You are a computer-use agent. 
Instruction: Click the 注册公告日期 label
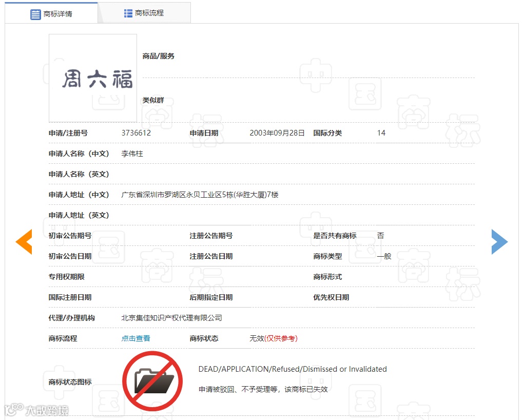tap(211, 256)
